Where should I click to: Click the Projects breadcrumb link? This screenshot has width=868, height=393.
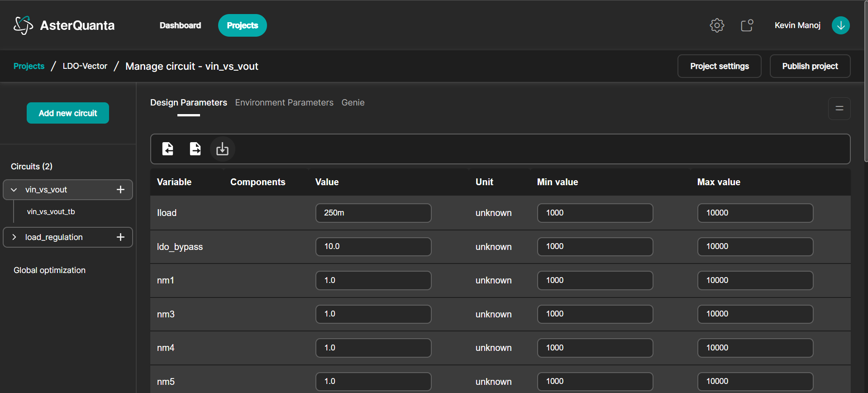pyautogui.click(x=29, y=66)
